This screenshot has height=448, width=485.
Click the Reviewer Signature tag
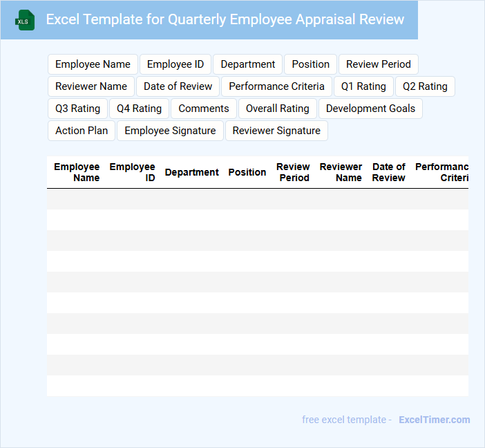[276, 131]
